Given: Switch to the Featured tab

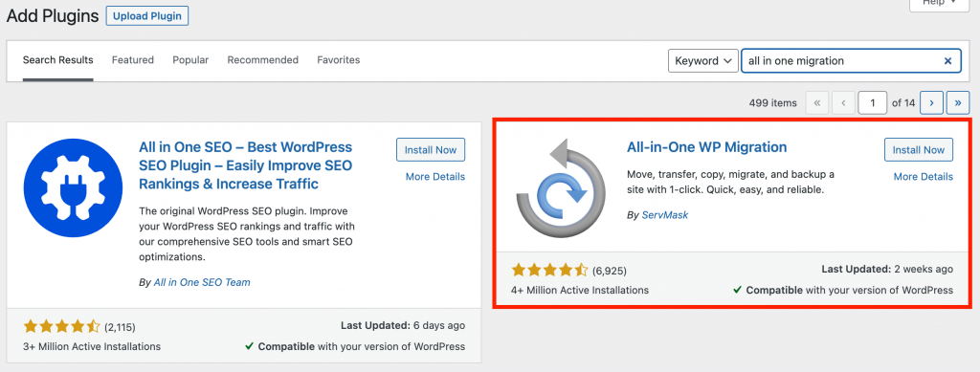Looking at the screenshot, I should (x=132, y=60).
